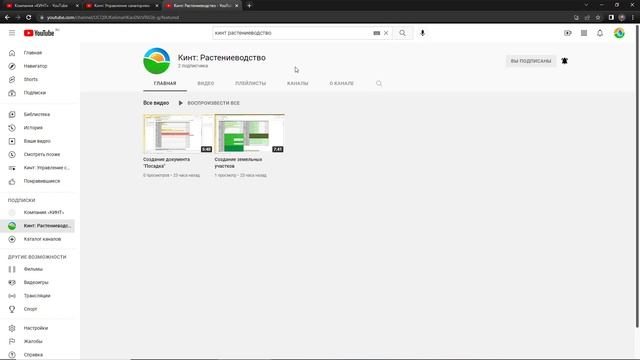Clear the search field with the X

[x=386, y=33]
